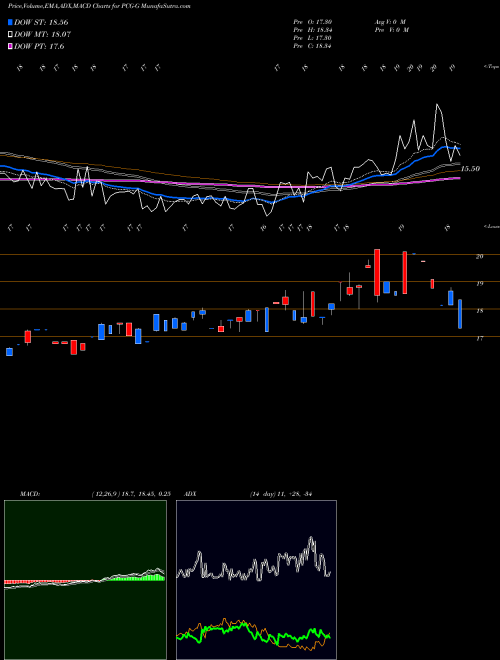Viewport: 500px width, 660px height.
Task: Select the 'DOW PT: 17.6' legend text
Action: [x=39, y=46]
